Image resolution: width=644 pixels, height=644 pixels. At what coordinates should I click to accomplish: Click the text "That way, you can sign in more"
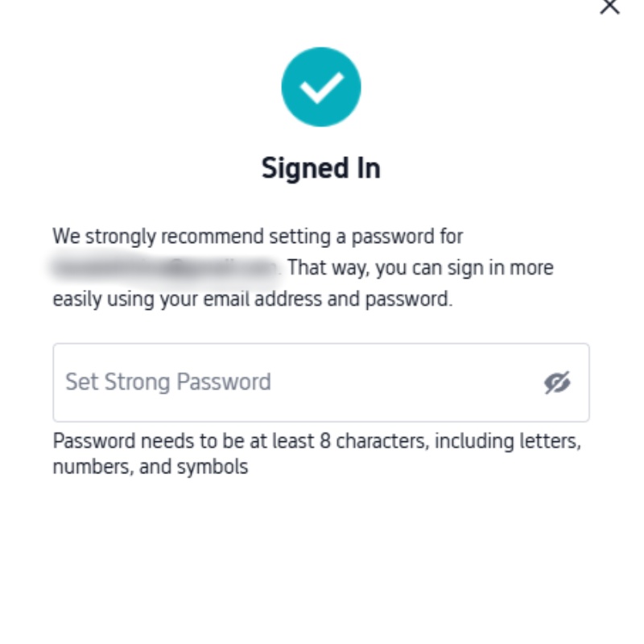click(x=420, y=268)
